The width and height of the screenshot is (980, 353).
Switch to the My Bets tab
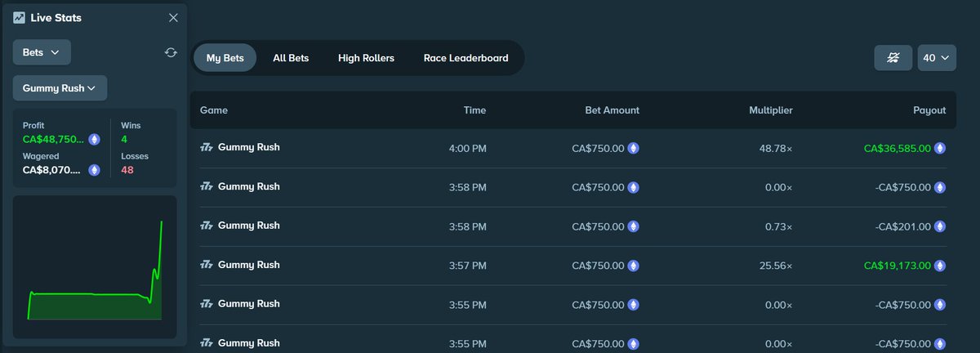point(225,58)
